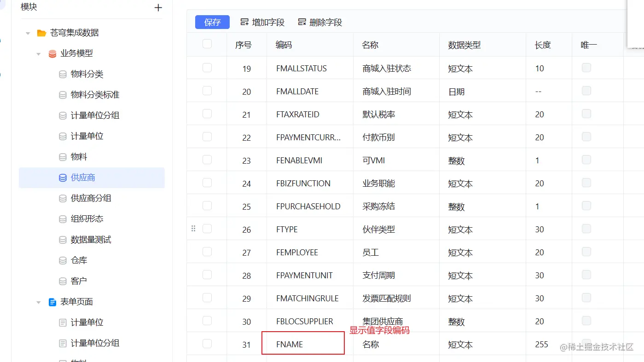Click the FNAME code cell
Viewport: 644px width, 362px height.
pyautogui.click(x=310, y=344)
